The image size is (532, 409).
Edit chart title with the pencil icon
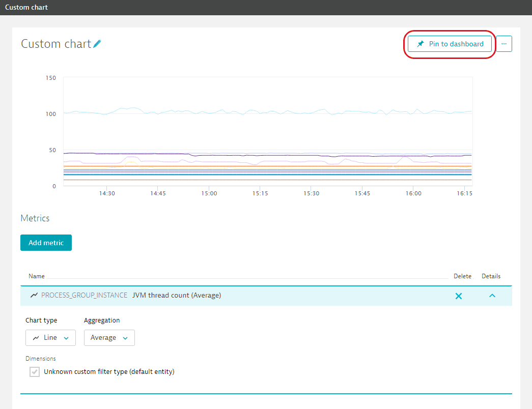tap(97, 44)
